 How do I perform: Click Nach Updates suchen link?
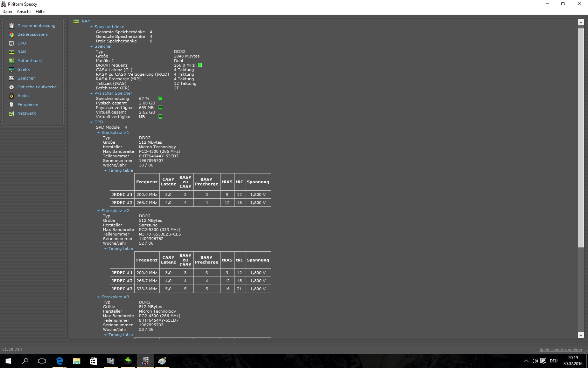click(x=560, y=350)
